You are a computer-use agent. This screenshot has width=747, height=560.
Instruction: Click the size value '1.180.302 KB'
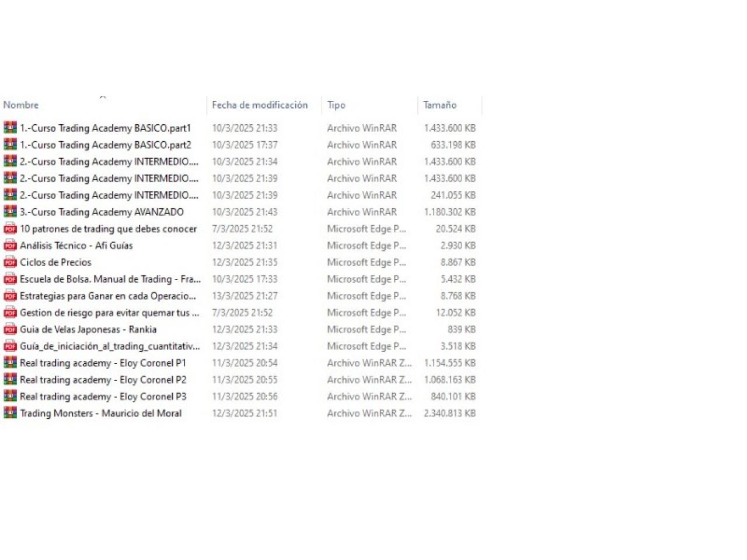tap(450, 212)
